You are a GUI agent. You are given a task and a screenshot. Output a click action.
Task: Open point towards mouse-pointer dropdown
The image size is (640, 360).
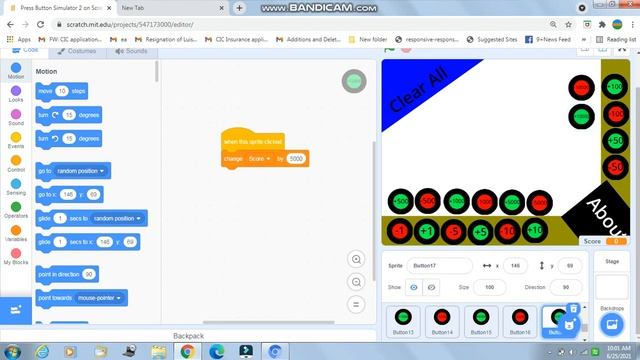coord(99,298)
